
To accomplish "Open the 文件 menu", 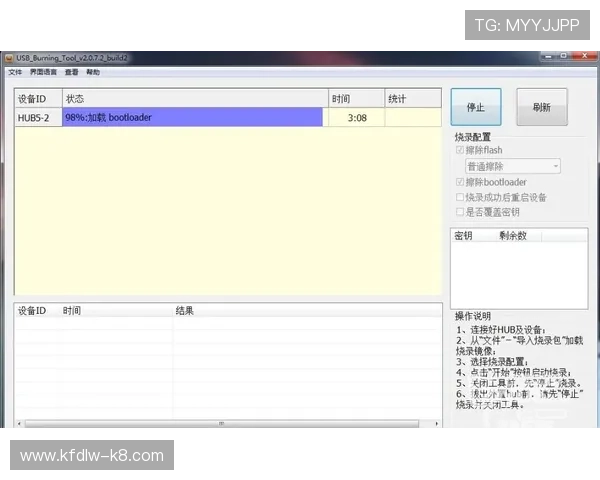I will [x=15, y=72].
